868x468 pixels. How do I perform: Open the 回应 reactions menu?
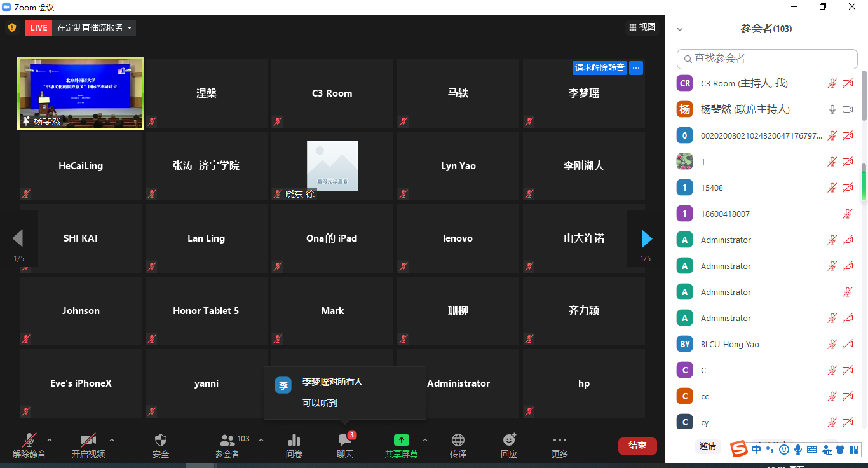click(x=508, y=445)
